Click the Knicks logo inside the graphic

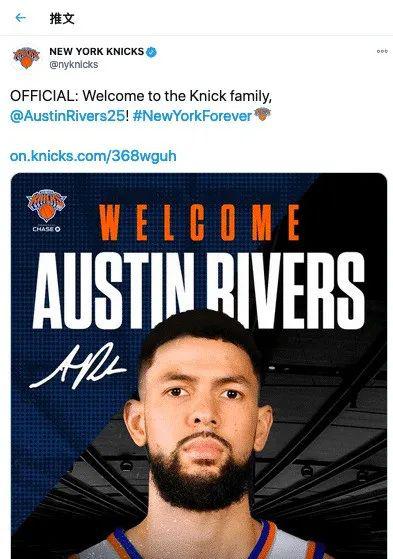click(46, 206)
